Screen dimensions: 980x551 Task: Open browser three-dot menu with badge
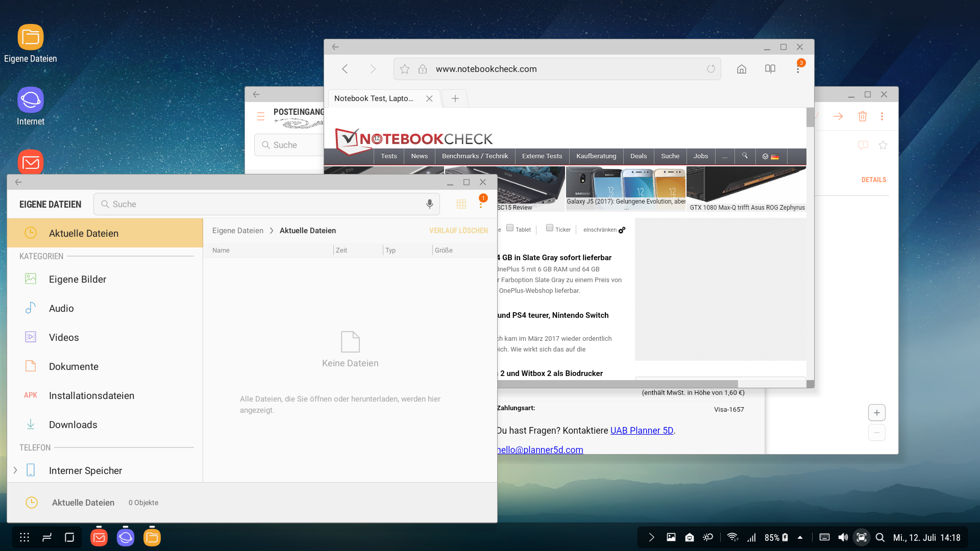click(x=798, y=69)
